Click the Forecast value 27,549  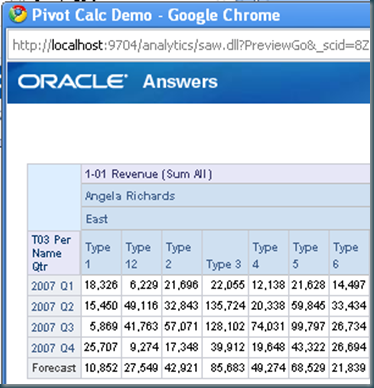(x=141, y=368)
